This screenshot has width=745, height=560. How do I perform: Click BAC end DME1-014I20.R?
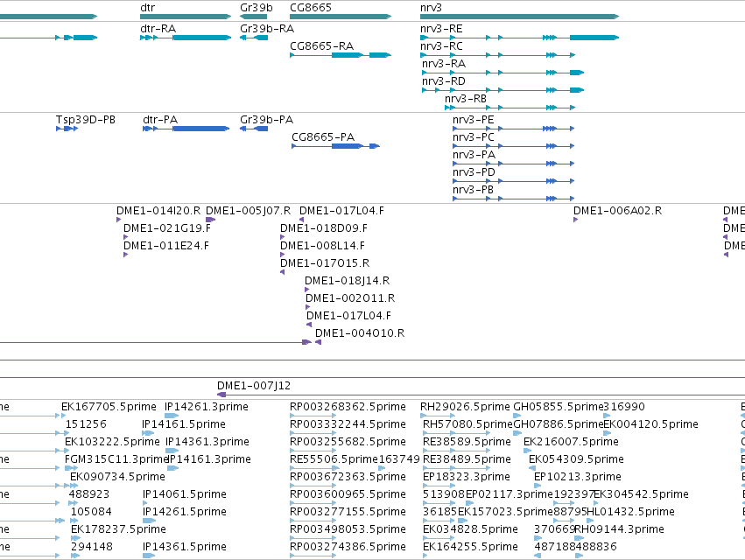point(158,211)
